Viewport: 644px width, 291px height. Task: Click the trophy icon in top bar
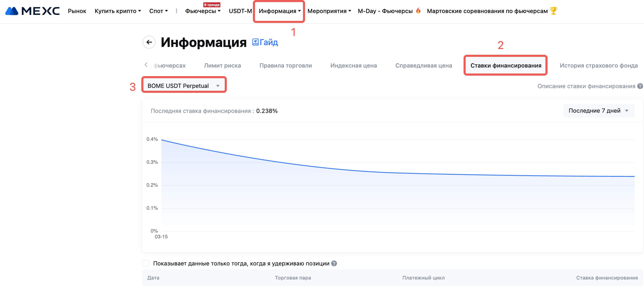tap(553, 11)
